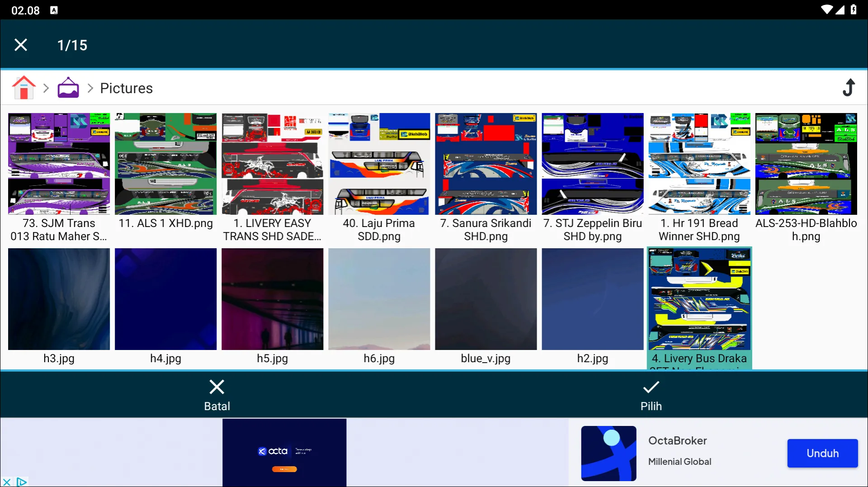
Task: Confirm selection with Pilih button
Action: [x=651, y=395]
